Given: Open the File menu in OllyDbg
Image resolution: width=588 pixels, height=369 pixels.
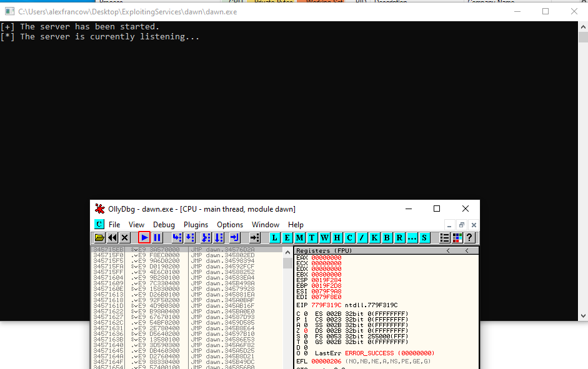Looking at the screenshot, I should pos(114,225).
